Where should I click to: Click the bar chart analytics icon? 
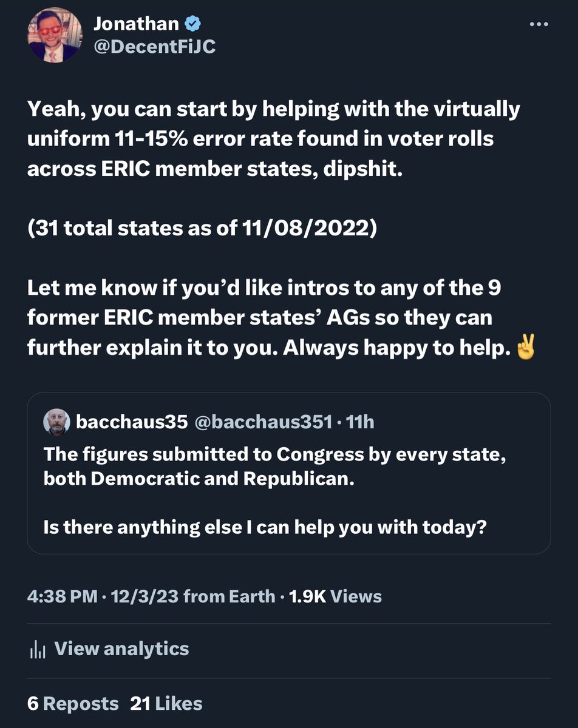pyautogui.click(x=38, y=649)
